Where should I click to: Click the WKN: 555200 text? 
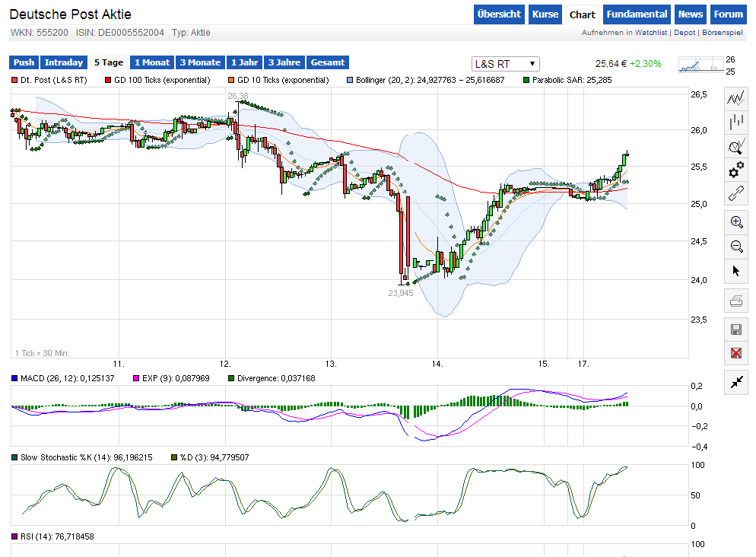point(40,33)
